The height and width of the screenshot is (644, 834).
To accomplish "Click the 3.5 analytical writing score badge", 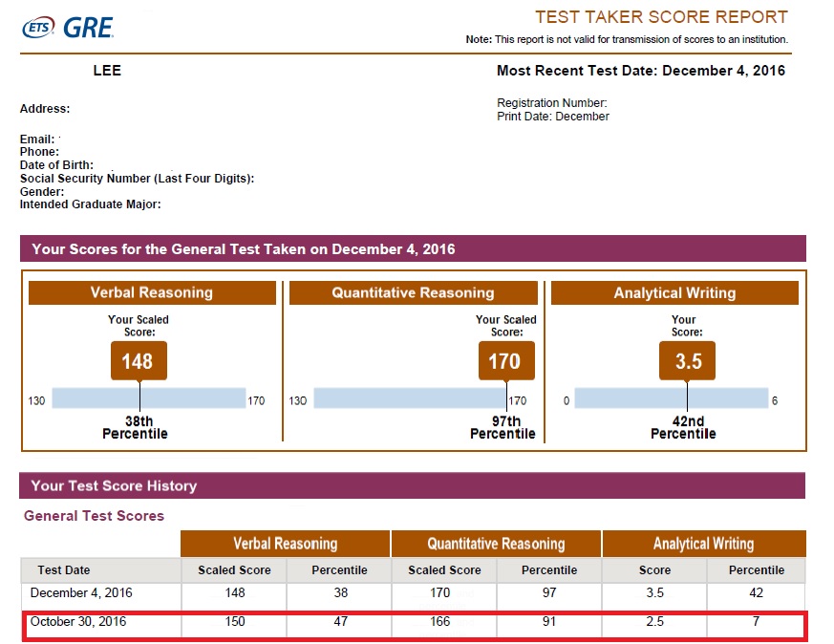I will 687,361.
